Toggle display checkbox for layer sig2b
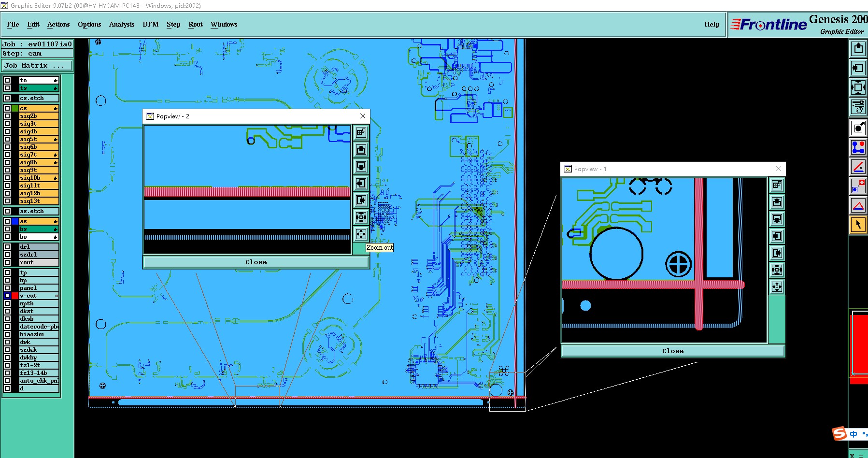The height and width of the screenshot is (458, 868). coord(7,116)
